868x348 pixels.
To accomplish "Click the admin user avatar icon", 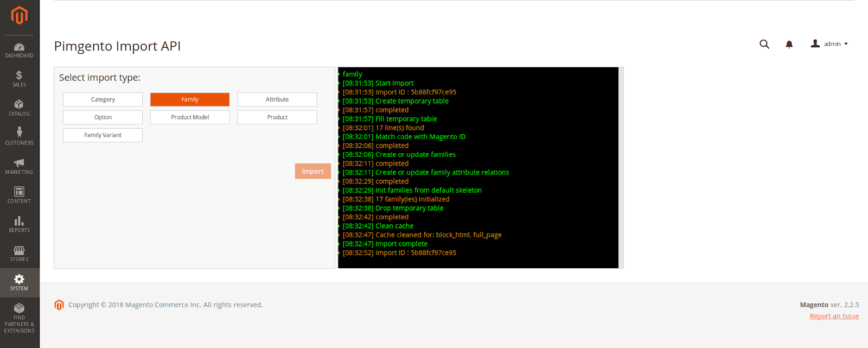I will [x=815, y=43].
